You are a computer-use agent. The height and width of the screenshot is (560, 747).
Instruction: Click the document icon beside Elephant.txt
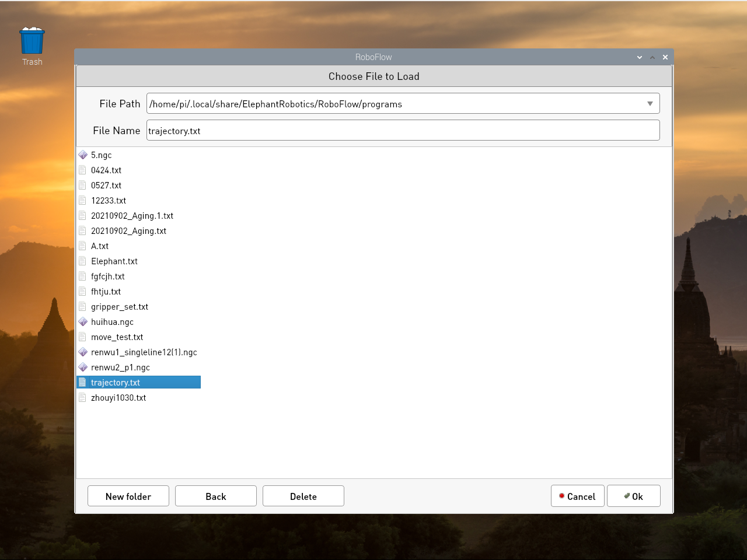click(83, 261)
